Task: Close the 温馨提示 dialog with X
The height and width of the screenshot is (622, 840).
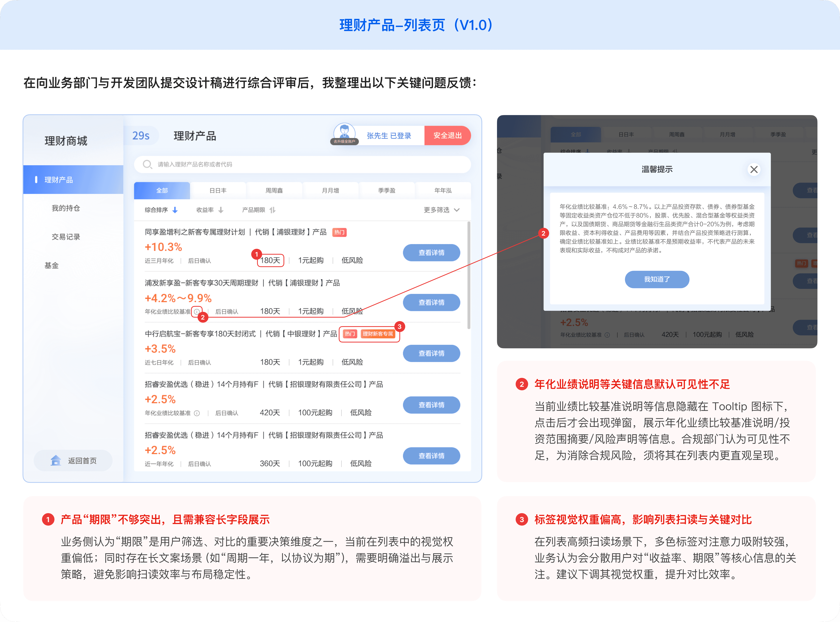Action: click(753, 169)
